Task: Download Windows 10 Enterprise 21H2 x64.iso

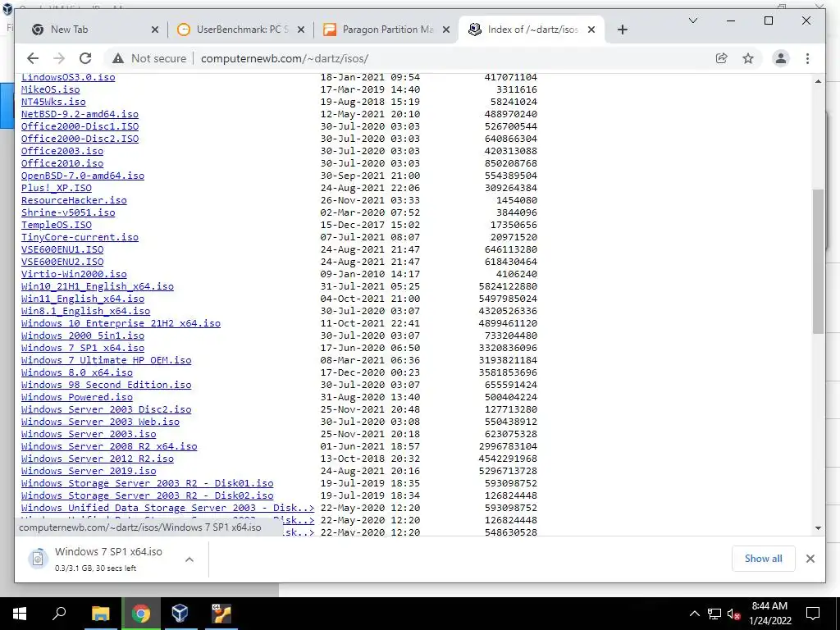Action: click(x=121, y=323)
